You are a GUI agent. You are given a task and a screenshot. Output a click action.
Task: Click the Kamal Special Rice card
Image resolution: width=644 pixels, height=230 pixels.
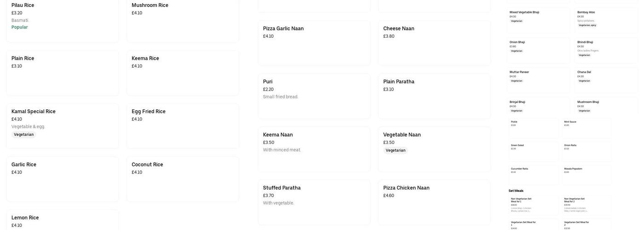[x=62, y=125]
